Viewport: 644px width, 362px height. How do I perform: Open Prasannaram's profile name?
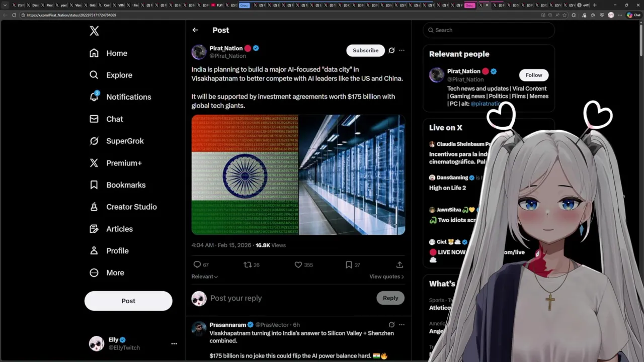coord(227,325)
